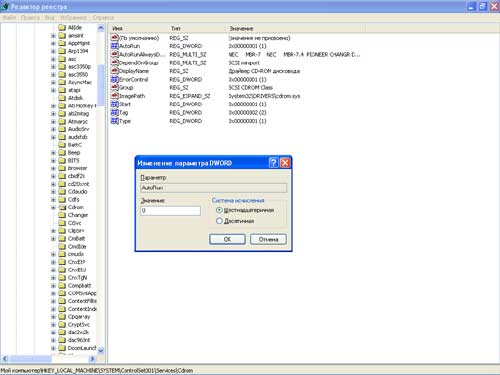Click the ImagePath value icon
500x375 pixels.
pyautogui.click(x=115, y=96)
